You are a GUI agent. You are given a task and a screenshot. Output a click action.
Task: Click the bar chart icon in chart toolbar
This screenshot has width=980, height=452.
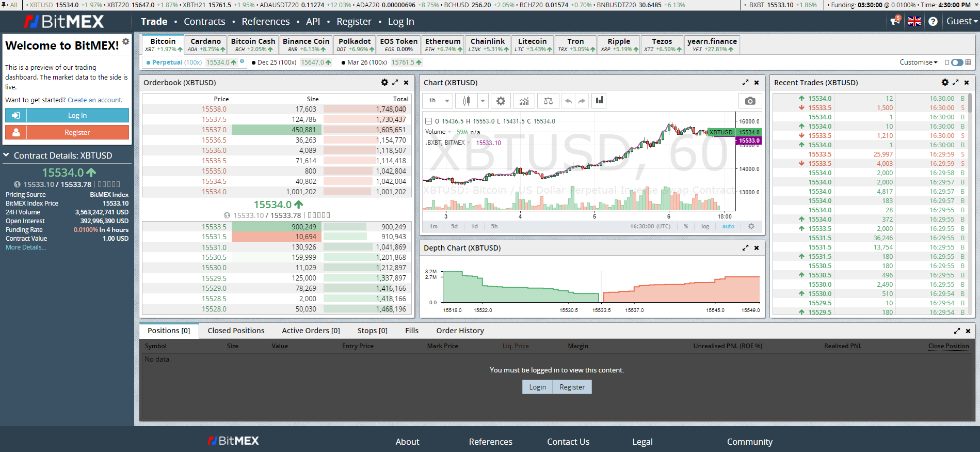click(599, 100)
